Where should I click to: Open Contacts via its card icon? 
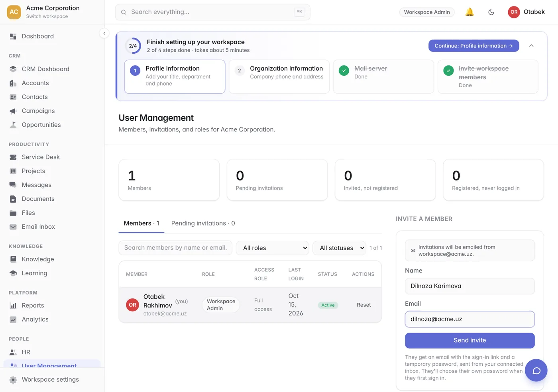(13, 97)
